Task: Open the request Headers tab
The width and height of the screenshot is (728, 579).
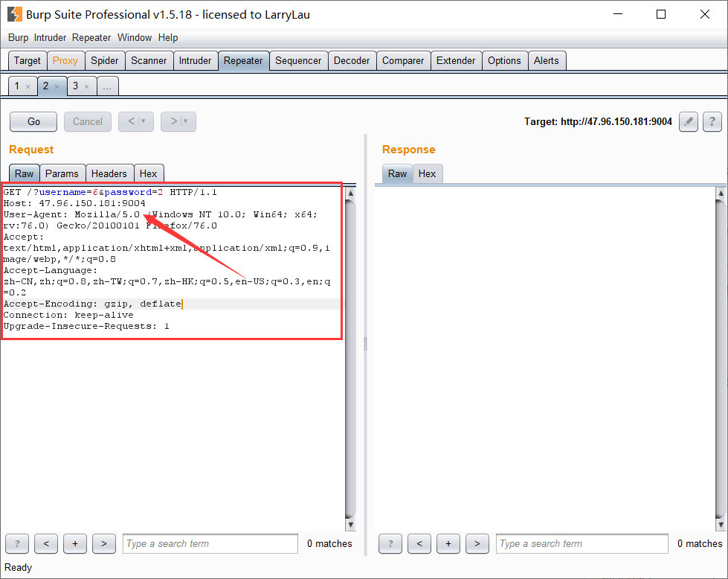Action: point(109,174)
